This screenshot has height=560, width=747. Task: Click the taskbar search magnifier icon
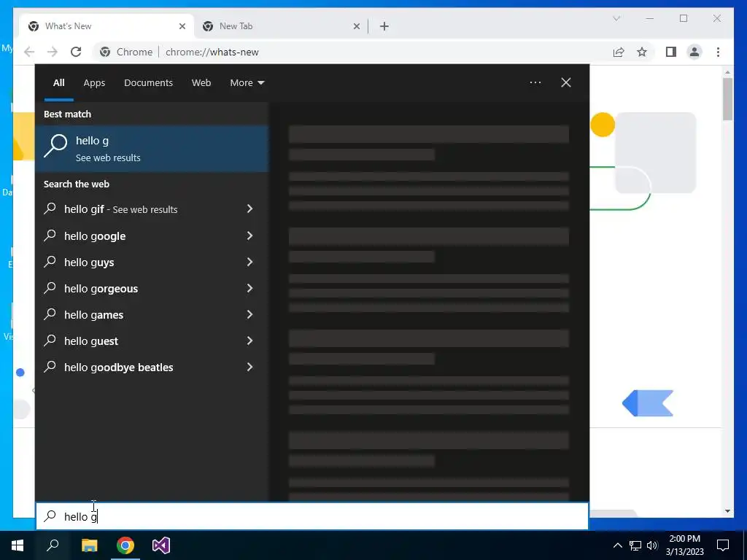pyautogui.click(x=53, y=545)
